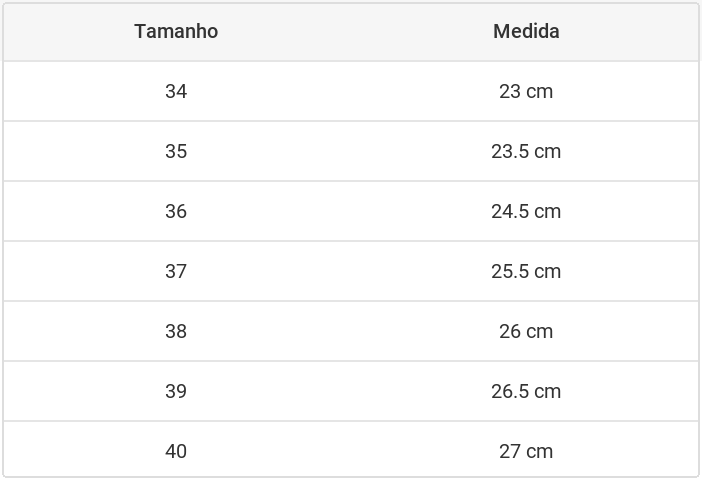Click the 23.5 cm measurement
The height and width of the screenshot is (480, 702).
[526, 151]
